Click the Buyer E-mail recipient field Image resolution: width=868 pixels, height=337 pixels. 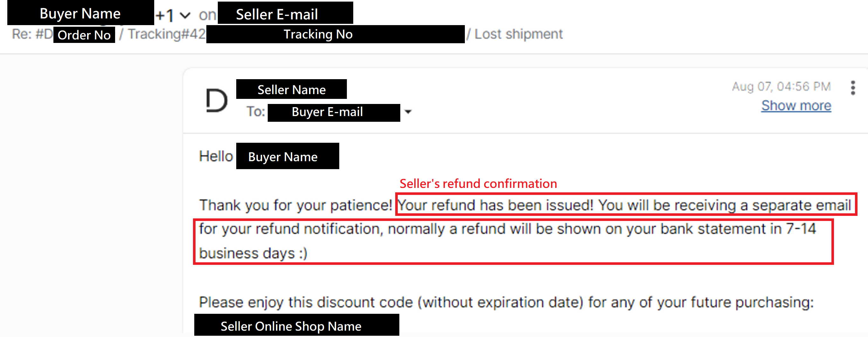point(334,112)
